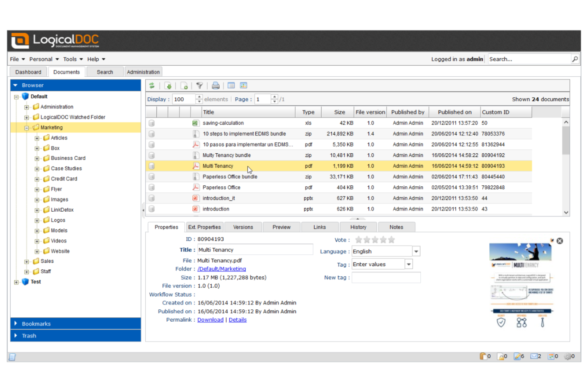Select the add new document icon
Image resolution: width=588 pixels, height=392 pixels.
184,85
